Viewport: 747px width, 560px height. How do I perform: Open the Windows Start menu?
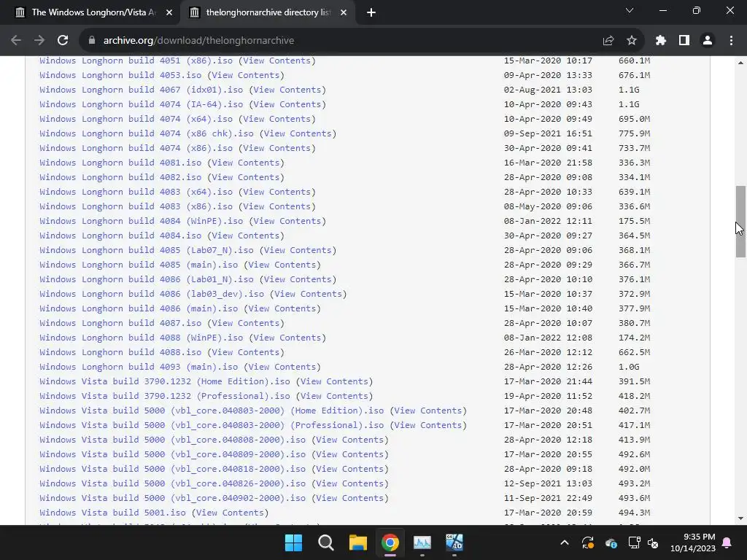(x=293, y=542)
